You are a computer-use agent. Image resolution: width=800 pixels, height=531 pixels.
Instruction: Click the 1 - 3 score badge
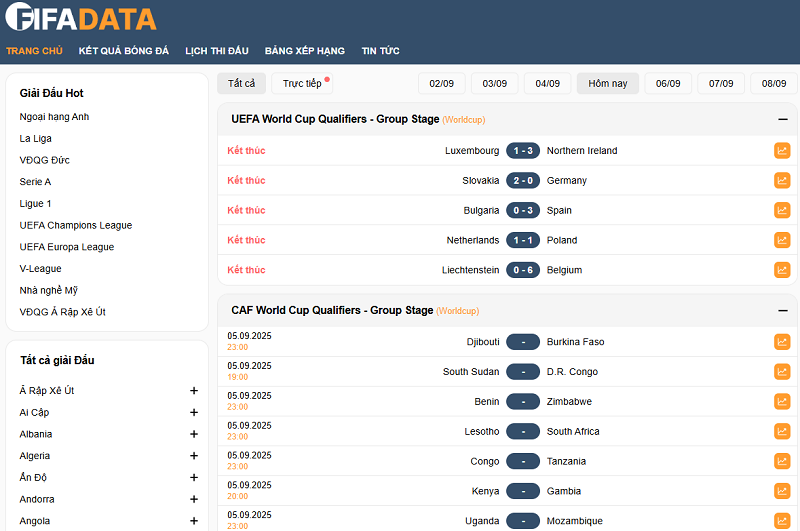pos(523,150)
